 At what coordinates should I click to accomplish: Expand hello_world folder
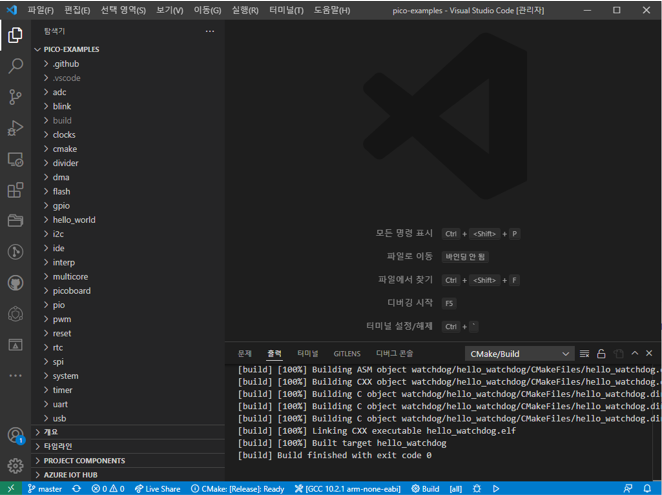click(x=128, y=220)
